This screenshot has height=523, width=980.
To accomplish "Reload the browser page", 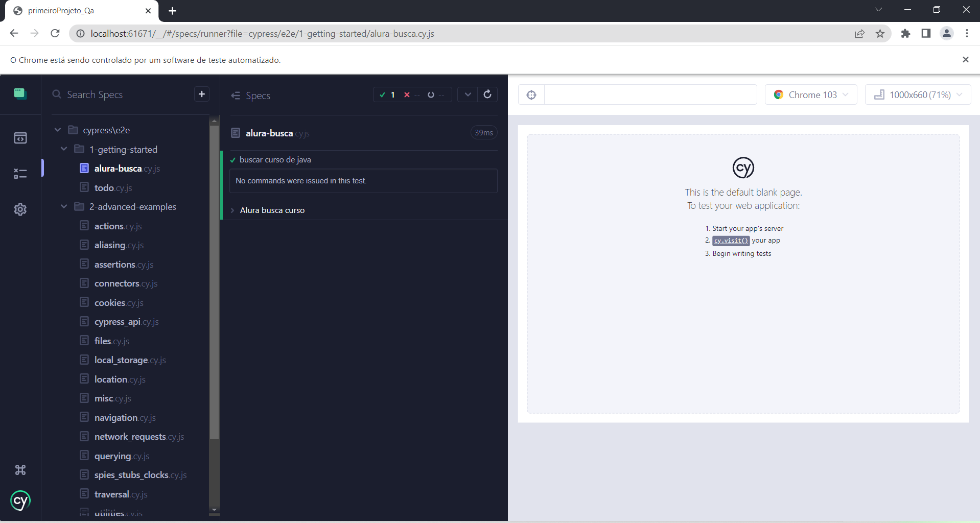I will (55, 34).
